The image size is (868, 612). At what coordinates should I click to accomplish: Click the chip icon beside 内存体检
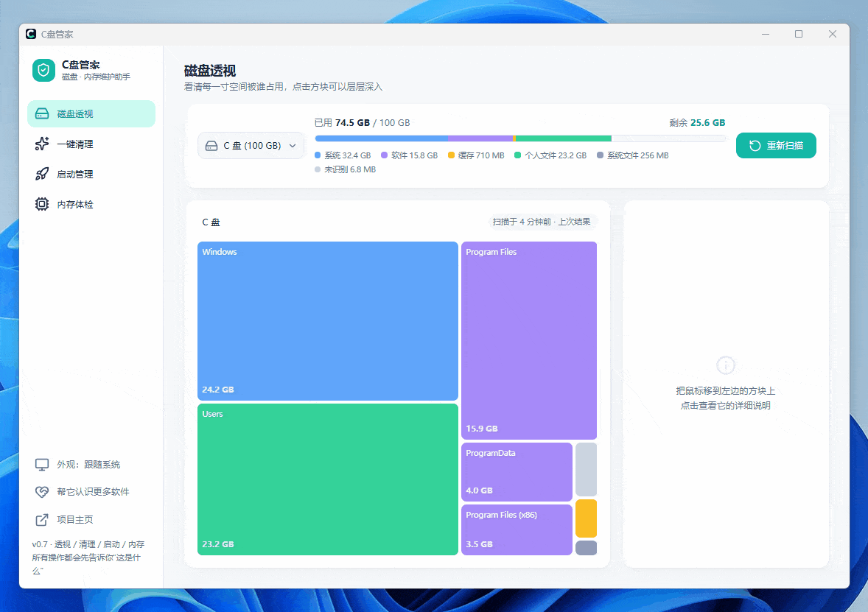[x=42, y=204]
